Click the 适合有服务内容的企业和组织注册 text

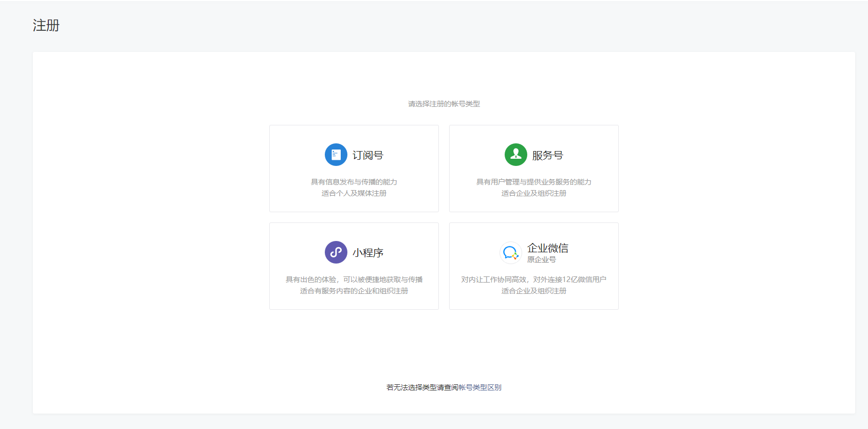(x=354, y=291)
